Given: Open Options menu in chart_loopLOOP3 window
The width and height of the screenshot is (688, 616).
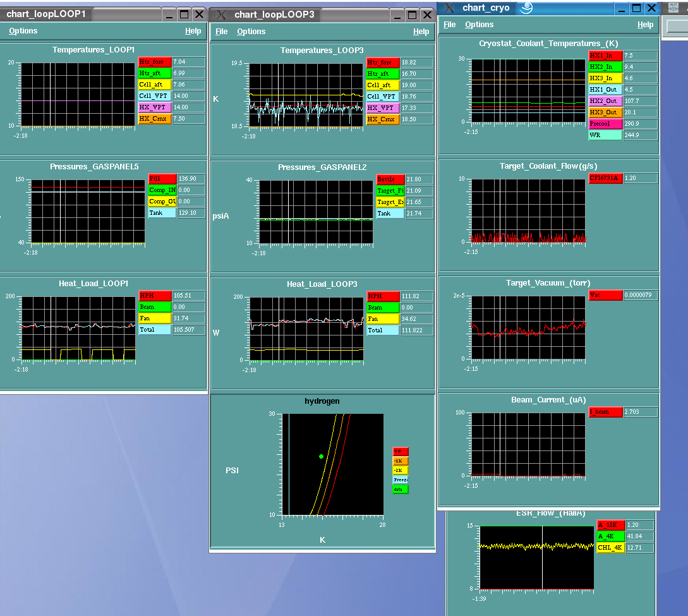Looking at the screenshot, I should [x=251, y=32].
